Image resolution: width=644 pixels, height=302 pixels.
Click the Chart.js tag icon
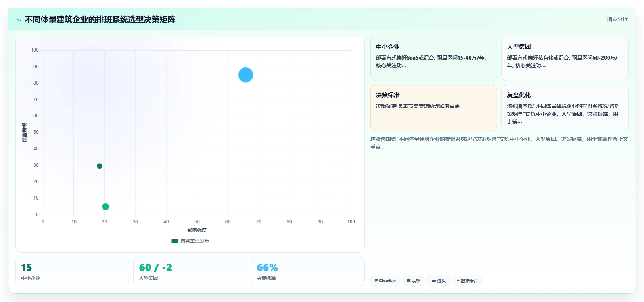376,281
